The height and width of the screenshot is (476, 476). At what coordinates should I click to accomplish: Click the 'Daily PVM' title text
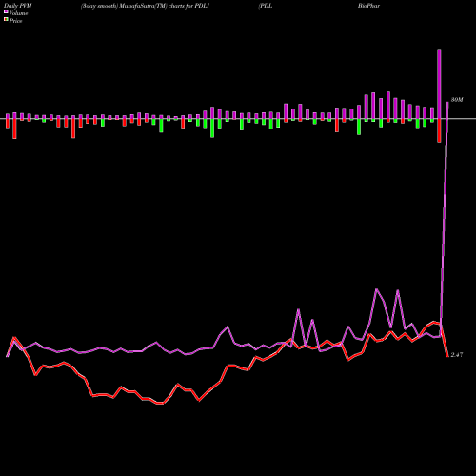(18, 6)
